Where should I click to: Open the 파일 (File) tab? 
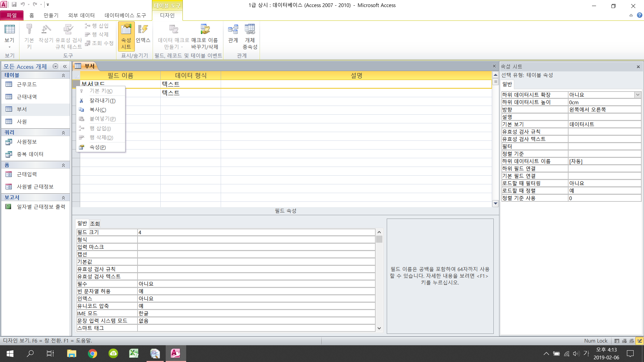click(x=12, y=15)
